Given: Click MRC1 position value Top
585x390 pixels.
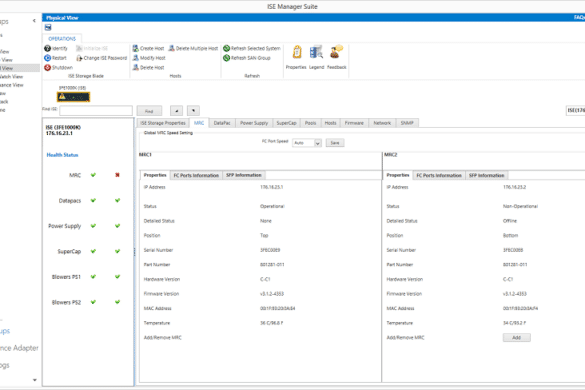Looking at the screenshot, I should click(264, 235).
